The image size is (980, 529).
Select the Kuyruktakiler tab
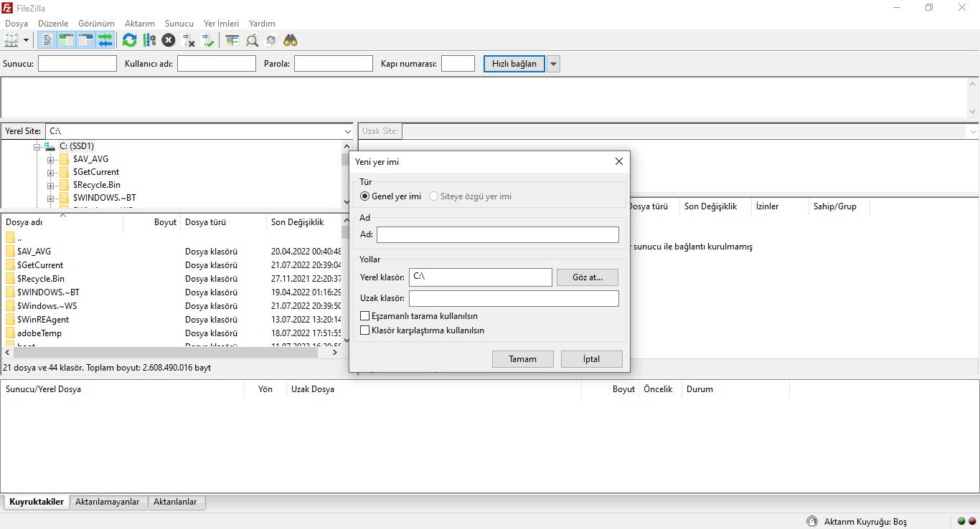pyautogui.click(x=37, y=502)
